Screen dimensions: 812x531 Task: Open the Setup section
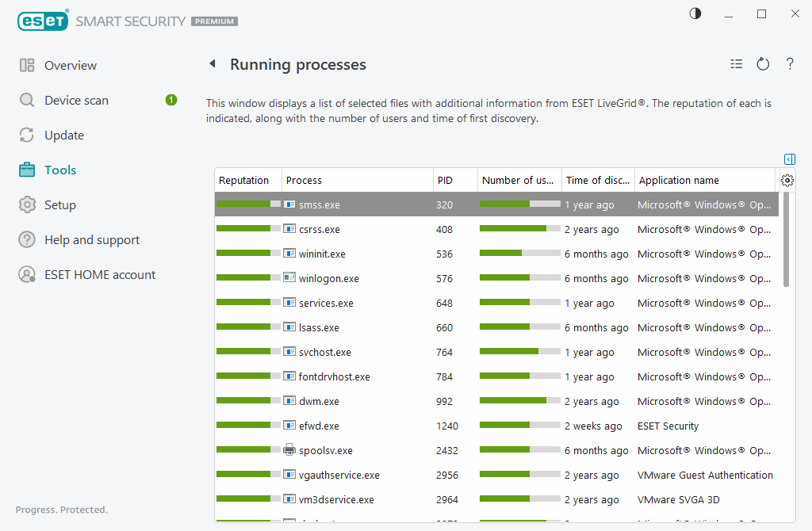pyautogui.click(x=60, y=205)
